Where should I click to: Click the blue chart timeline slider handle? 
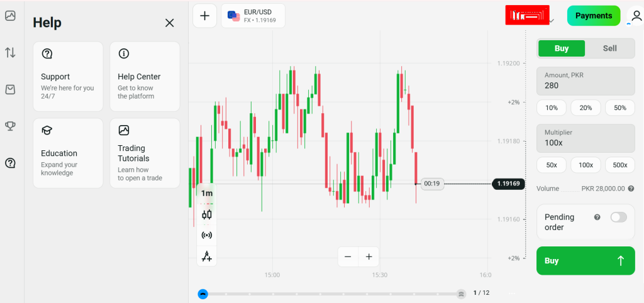point(203,294)
